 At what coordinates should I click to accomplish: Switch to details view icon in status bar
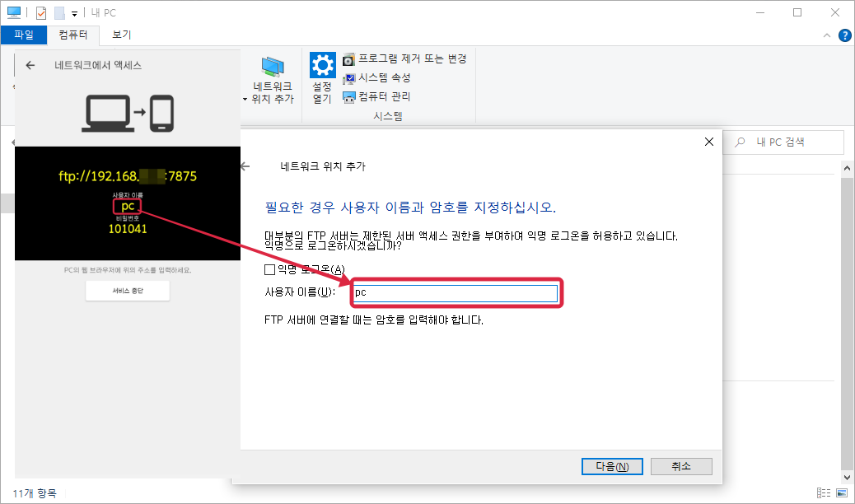pos(824,493)
